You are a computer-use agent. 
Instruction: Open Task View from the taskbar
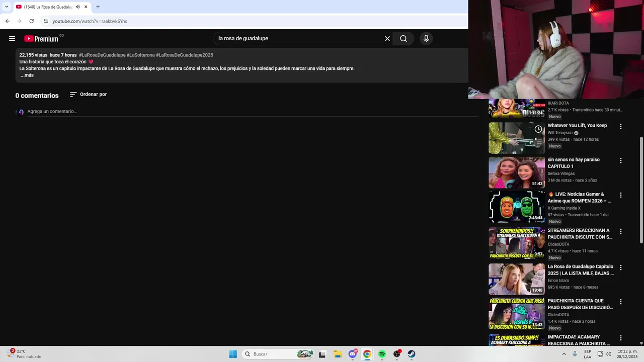[x=322, y=354]
